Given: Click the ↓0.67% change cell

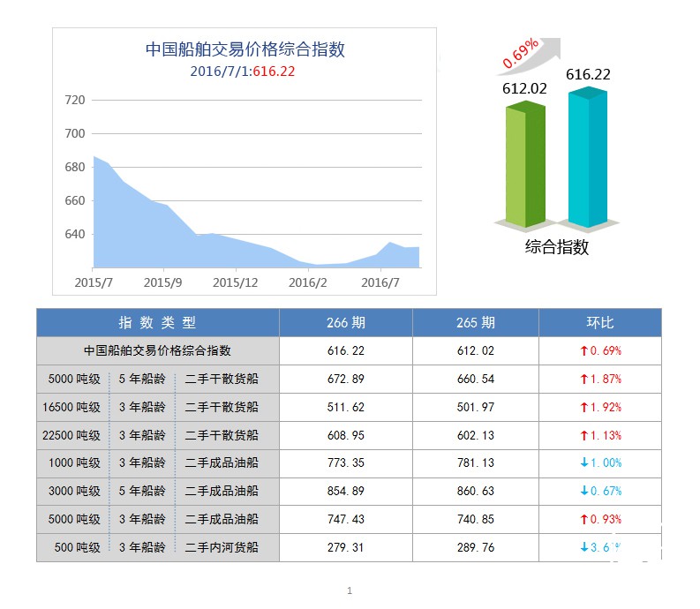Looking at the screenshot, I should [600, 491].
